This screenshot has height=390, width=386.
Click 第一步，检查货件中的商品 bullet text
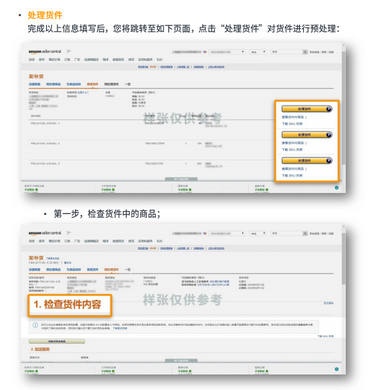coord(107,214)
